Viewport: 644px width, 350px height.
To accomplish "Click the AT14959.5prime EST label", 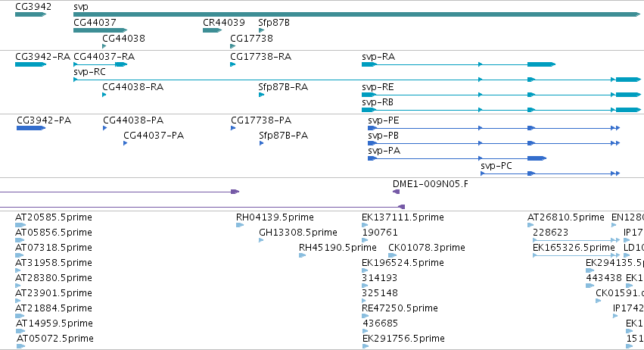I will pyautogui.click(x=54, y=323).
